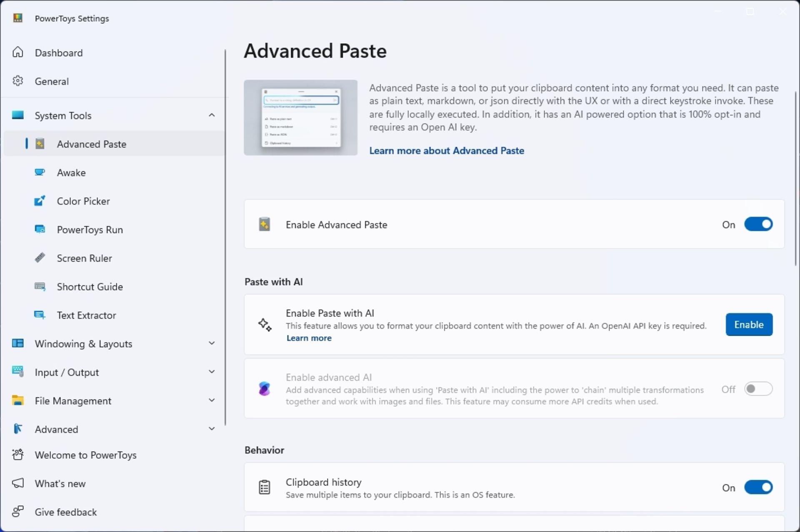Click the PowerToys Run icon
The height and width of the screenshot is (532, 800).
pyautogui.click(x=40, y=229)
